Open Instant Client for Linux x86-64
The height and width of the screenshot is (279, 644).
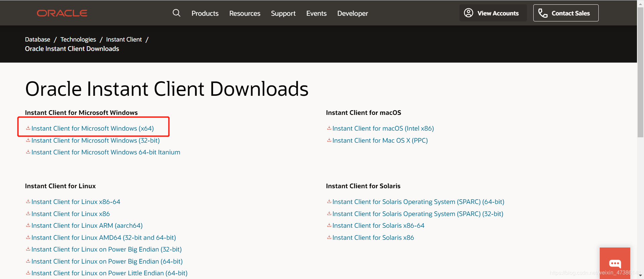point(76,202)
